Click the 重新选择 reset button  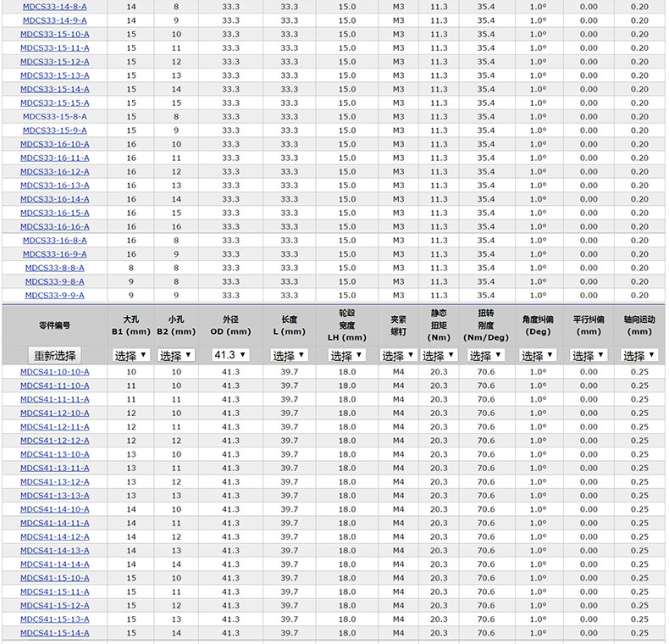(55, 356)
